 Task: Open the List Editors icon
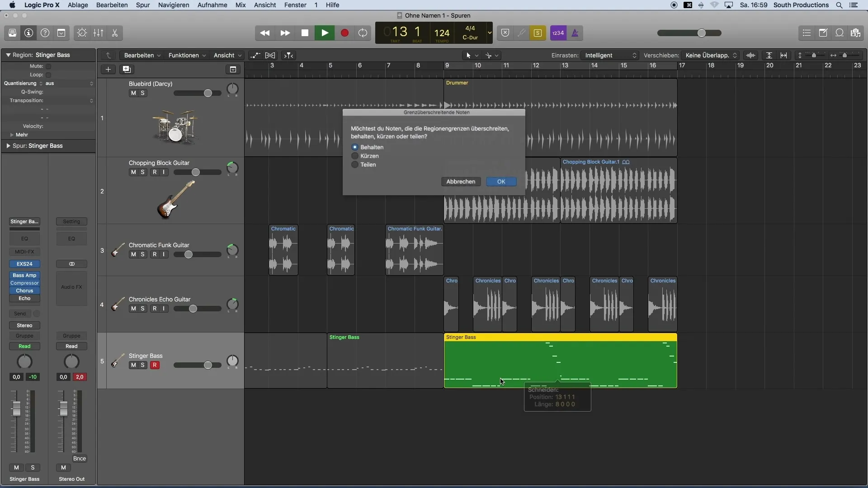click(x=807, y=33)
